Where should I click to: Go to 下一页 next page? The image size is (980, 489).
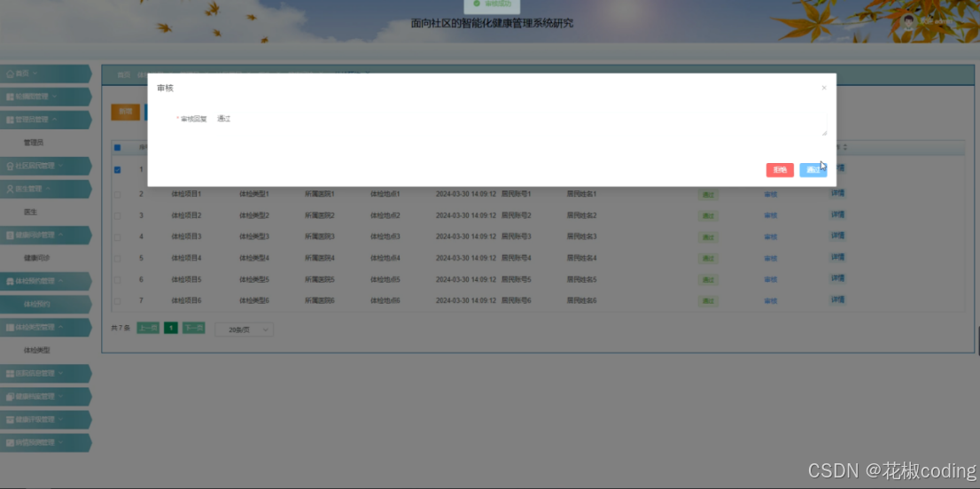pos(194,328)
